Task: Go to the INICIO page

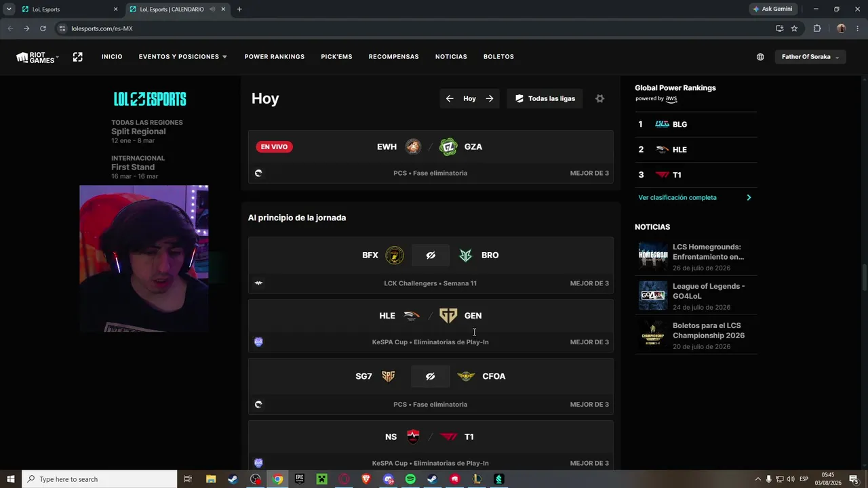Action: click(112, 57)
